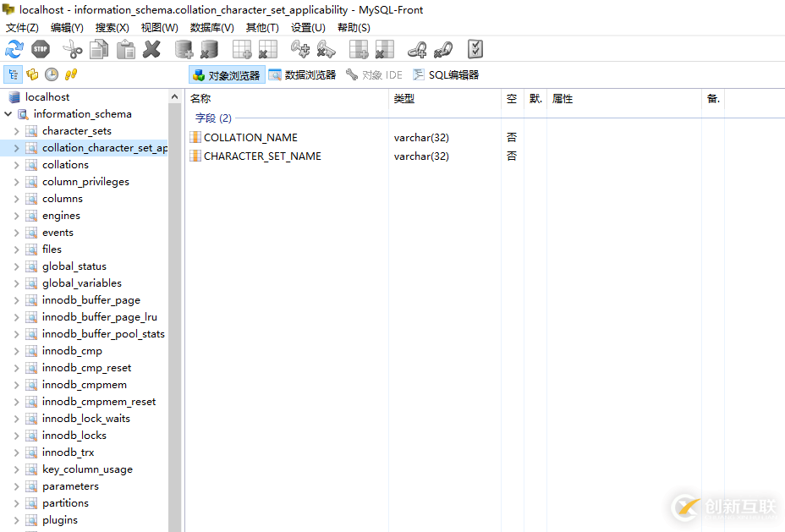785x532 pixels.
Task: Click the add foreign key link icon
Action: click(417, 49)
